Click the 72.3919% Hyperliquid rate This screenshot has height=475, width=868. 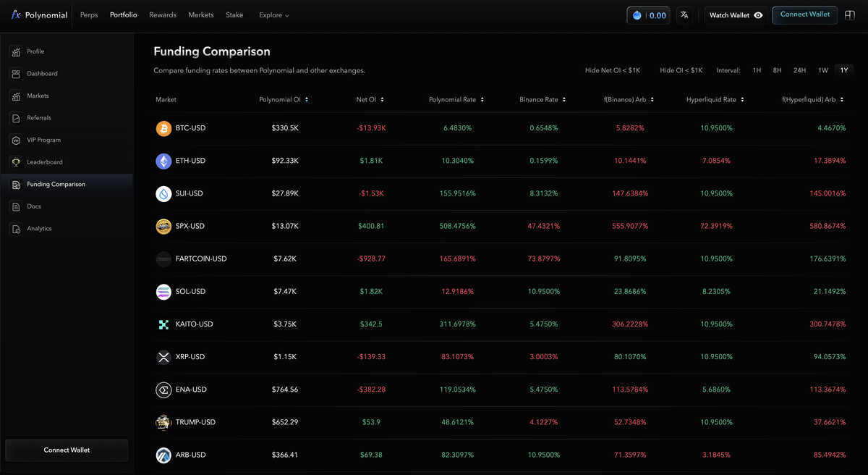pos(716,226)
